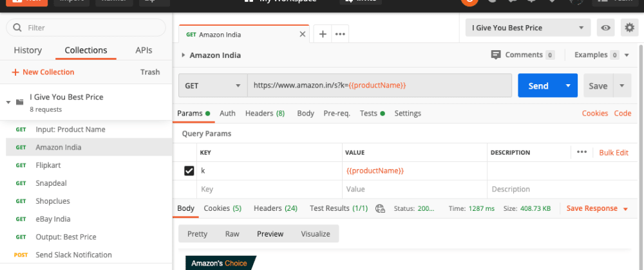The height and width of the screenshot is (270, 644).
Task: Open the GET method dropdown
Action: click(213, 85)
